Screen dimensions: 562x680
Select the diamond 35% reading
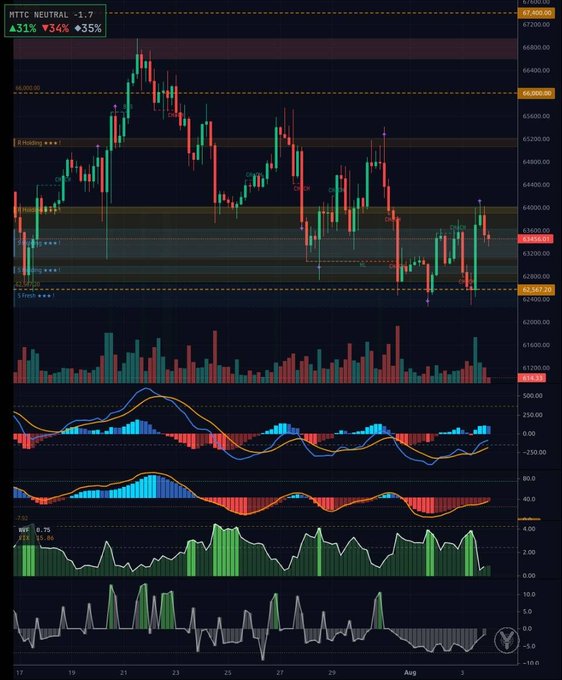88,29
